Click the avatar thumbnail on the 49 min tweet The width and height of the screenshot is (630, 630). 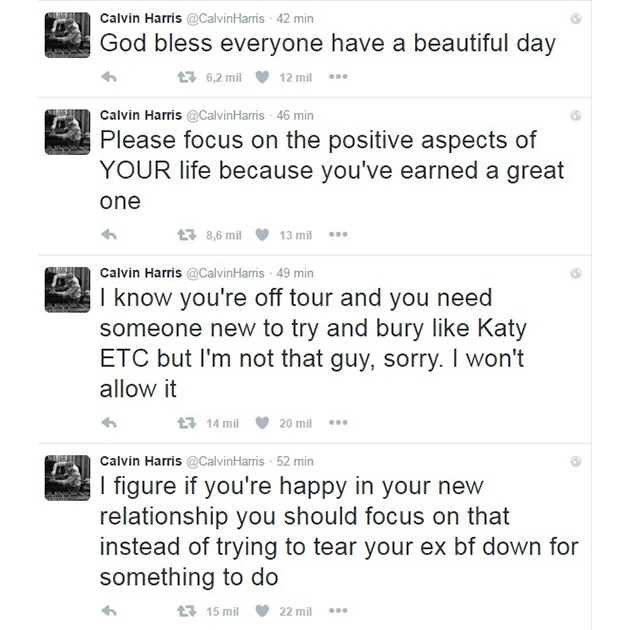(x=69, y=288)
